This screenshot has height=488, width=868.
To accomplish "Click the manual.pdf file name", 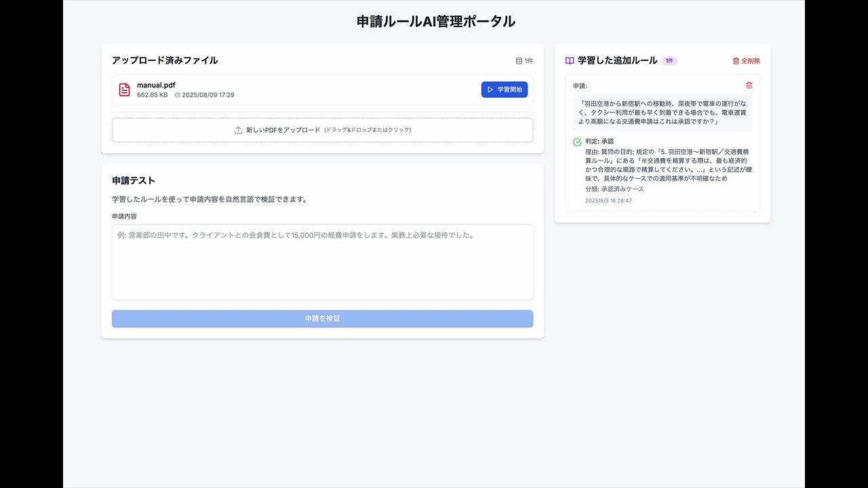I will 156,85.
